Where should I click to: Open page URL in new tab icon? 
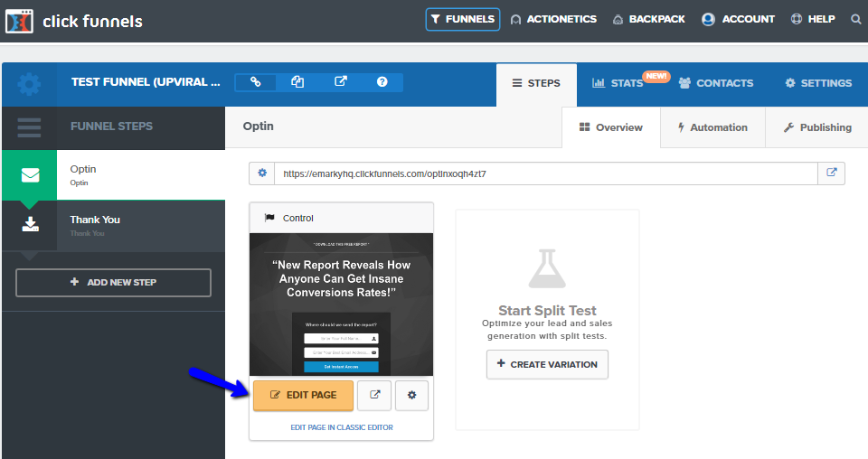[x=832, y=173]
